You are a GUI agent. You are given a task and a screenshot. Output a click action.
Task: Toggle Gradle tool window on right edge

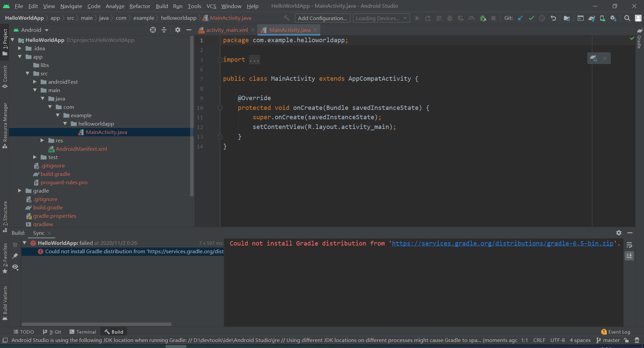coord(639,39)
